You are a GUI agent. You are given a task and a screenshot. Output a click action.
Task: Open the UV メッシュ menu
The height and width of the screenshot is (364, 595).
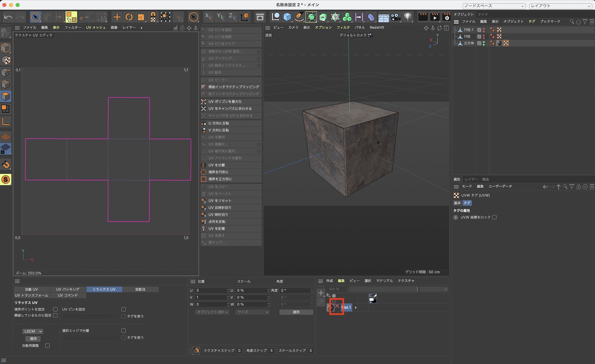pyautogui.click(x=95, y=27)
